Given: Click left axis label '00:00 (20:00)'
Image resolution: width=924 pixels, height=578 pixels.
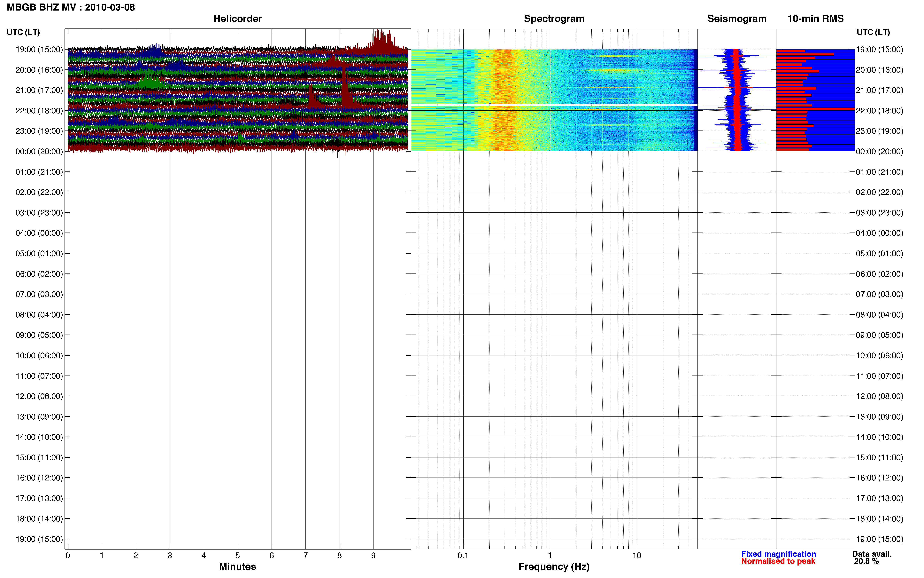Looking at the screenshot, I should pos(39,151).
